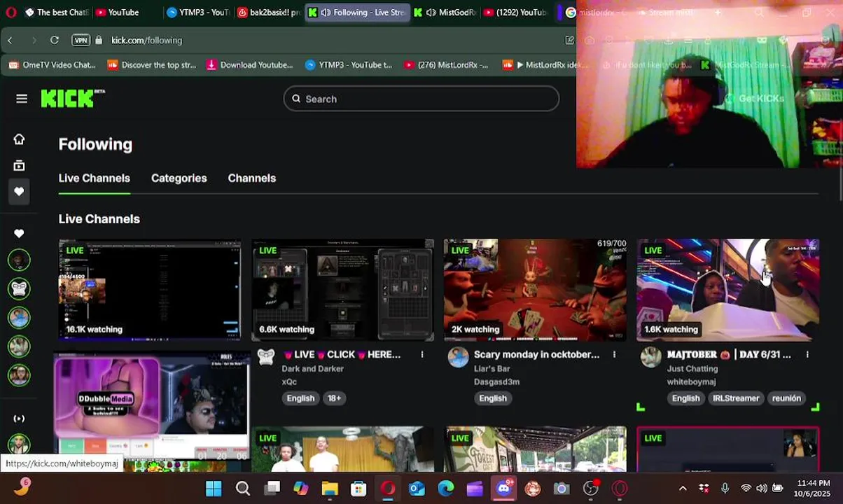The image size is (843, 504).
Task: Open the xQc channel name link
Action: coord(289,382)
